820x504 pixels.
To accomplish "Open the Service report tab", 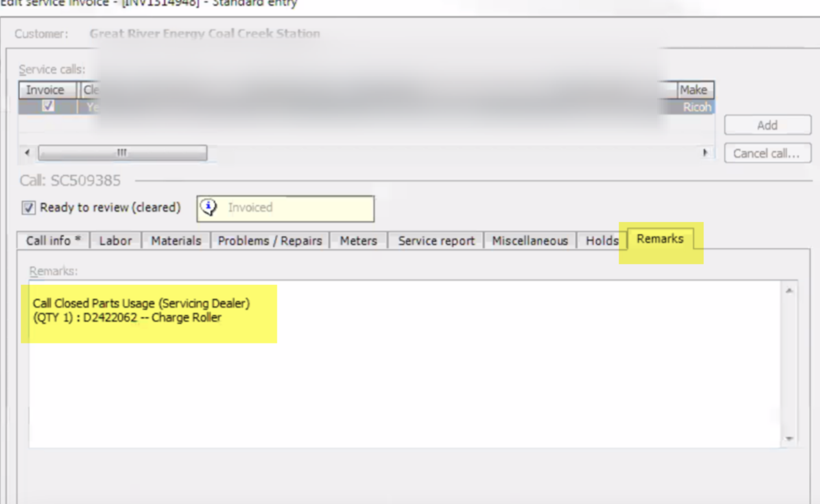I will coord(436,240).
